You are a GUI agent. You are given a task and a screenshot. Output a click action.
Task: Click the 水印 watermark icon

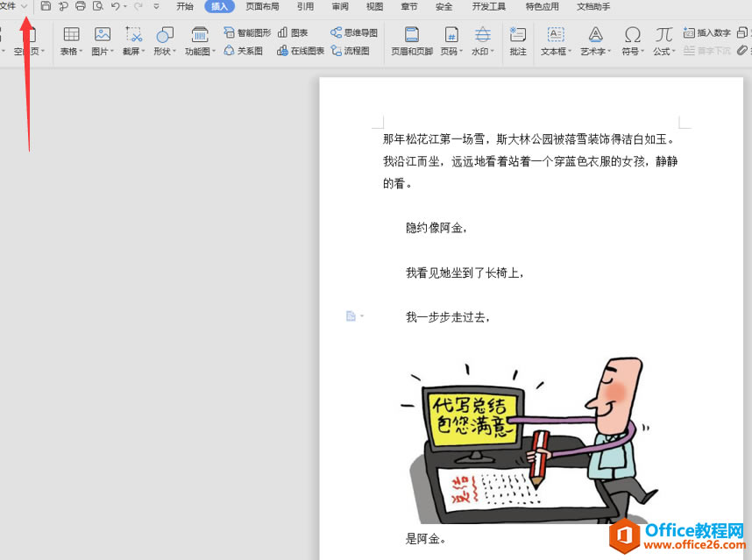(482, 34)
